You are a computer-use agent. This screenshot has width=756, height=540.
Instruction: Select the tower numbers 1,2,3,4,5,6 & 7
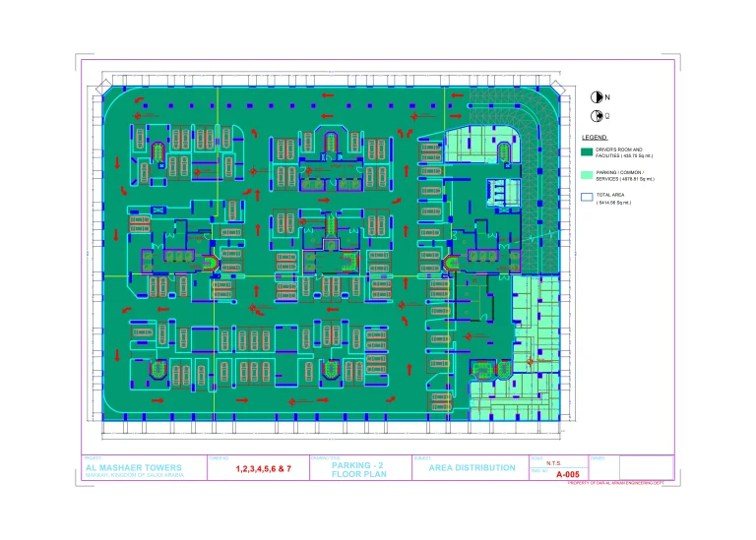point(264,469)
